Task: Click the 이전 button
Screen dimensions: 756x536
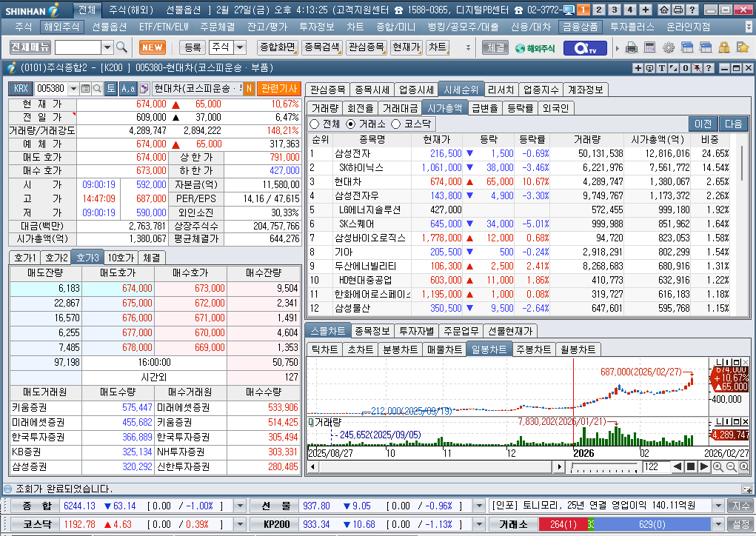Action: pyautogui.click(x=703, y=124)
